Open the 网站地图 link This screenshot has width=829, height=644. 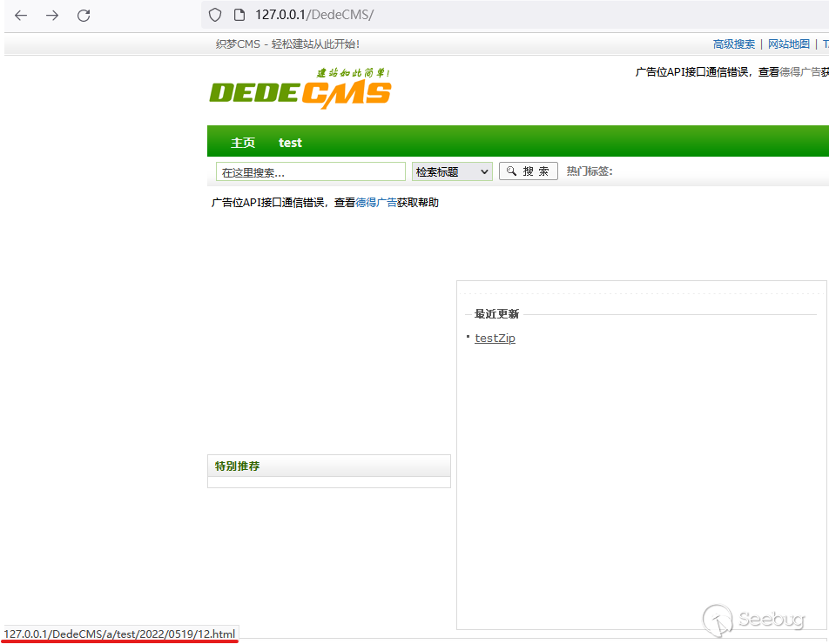[789, 44]
